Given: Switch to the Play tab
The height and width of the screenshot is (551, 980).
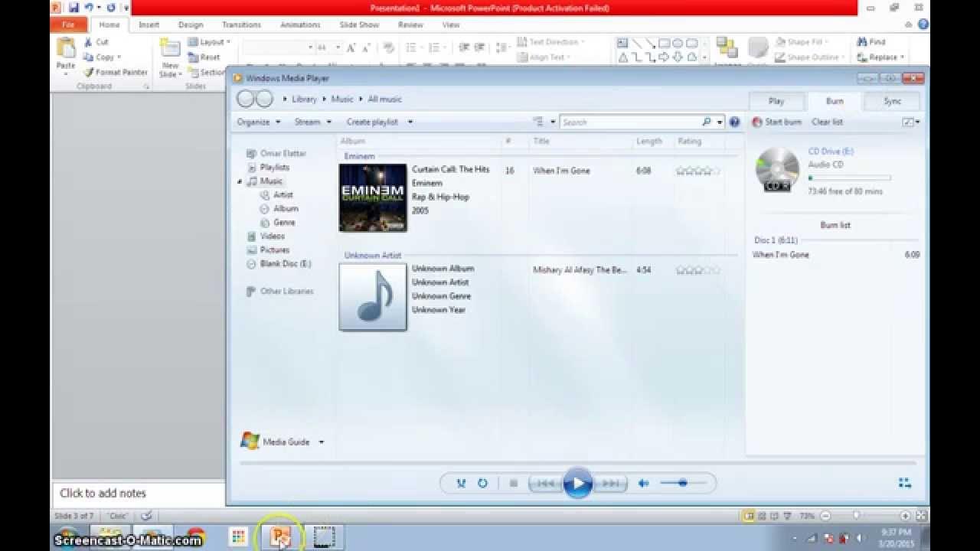Looking at the screenshot, I should click(776, 101).
